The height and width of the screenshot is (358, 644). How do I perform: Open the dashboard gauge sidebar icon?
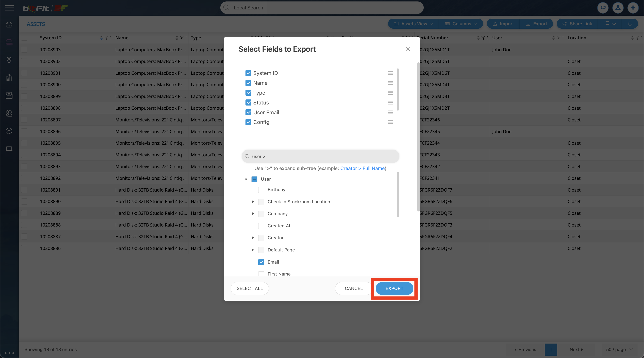[x=9, y=25]
